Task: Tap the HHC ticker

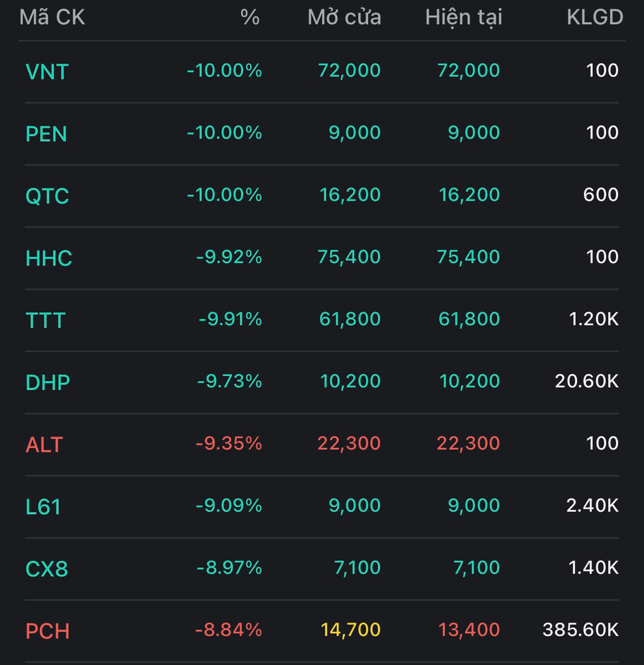Action: [x=49, y=258]
